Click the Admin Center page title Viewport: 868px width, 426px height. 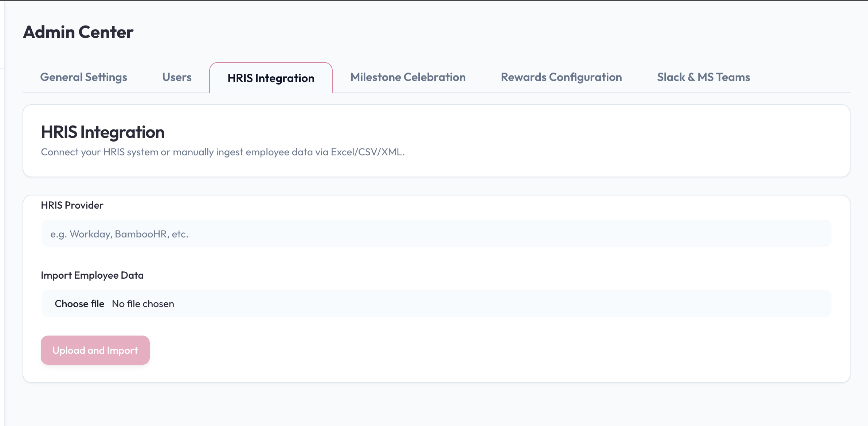coord(78,32)
